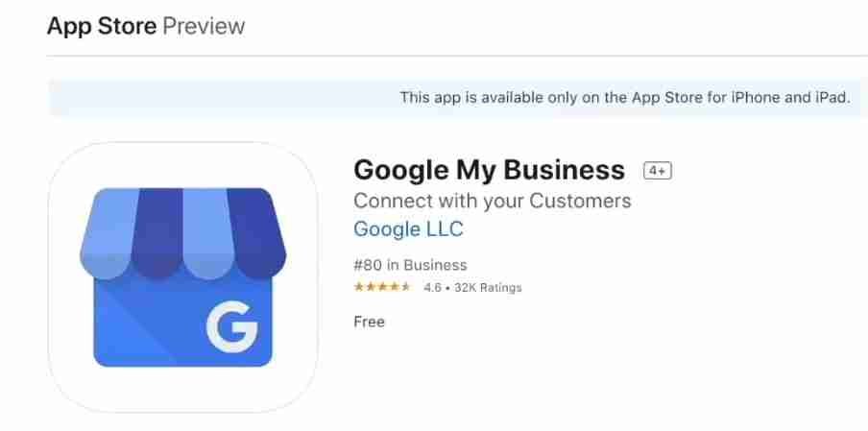This screenshot has width=868, height=431.
Task: Open the #80 in Business ranking link
Action: pyautogui.click(x=410, y=265)
